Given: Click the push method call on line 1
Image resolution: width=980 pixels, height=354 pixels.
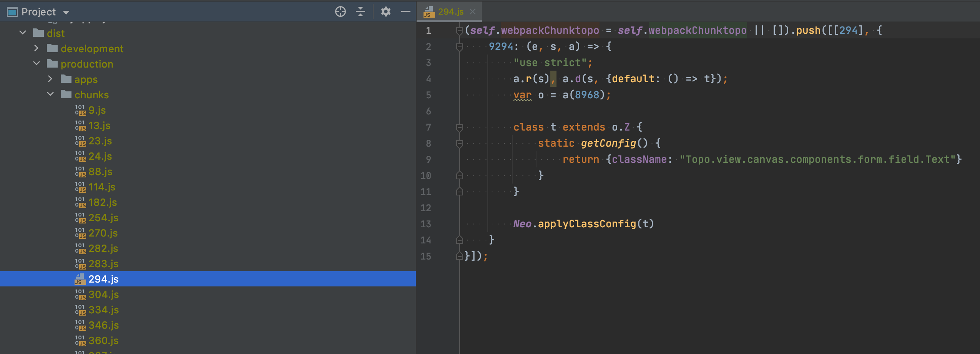Looking at the screenshot, I should [808, 30].
